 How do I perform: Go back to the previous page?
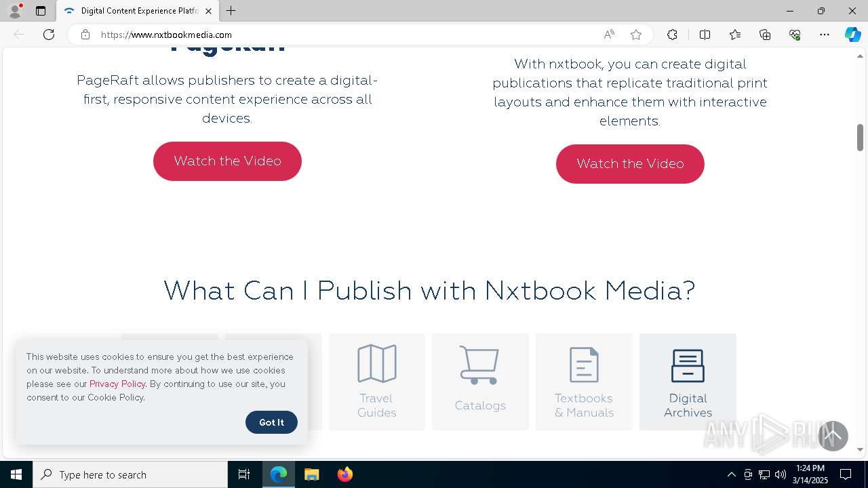click(19, 35)
